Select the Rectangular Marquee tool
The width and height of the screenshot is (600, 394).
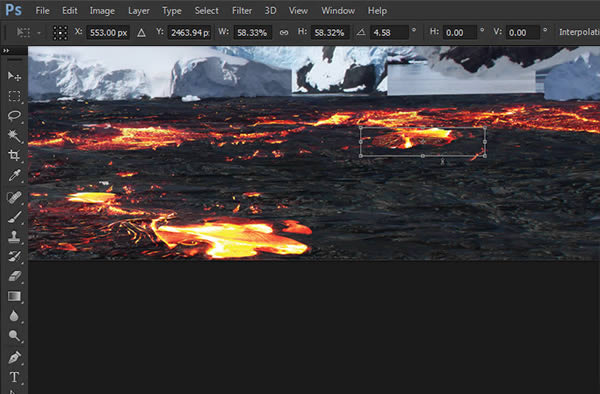point(14,96)
